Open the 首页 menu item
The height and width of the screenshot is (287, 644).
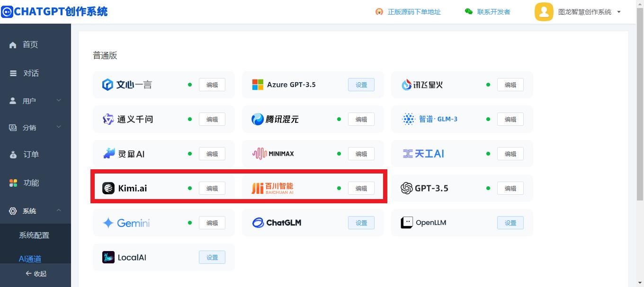[36, 45]
